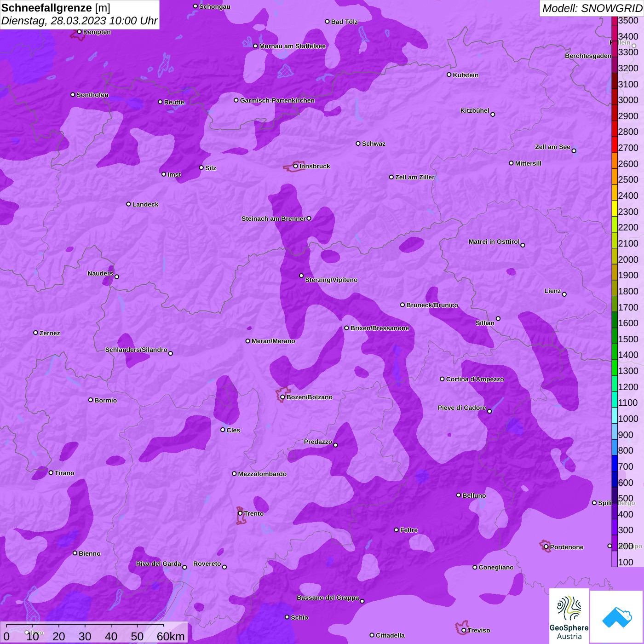Click the Mittersill label
Image resolution: width=644 pixels, height=644 pixels.
[528, 163]
